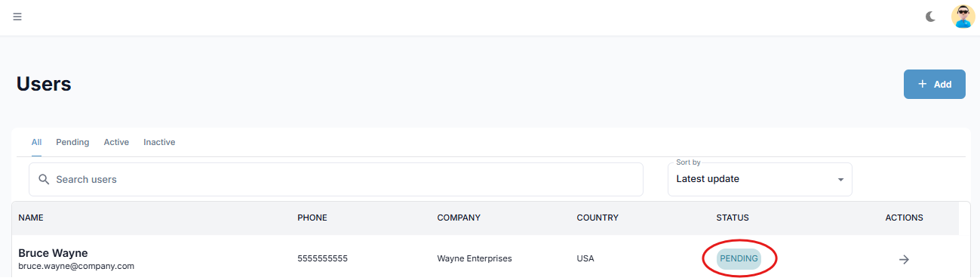Click the PENDING status badge
The height and width of the screenshot is (278, 980).
[739, 258]
